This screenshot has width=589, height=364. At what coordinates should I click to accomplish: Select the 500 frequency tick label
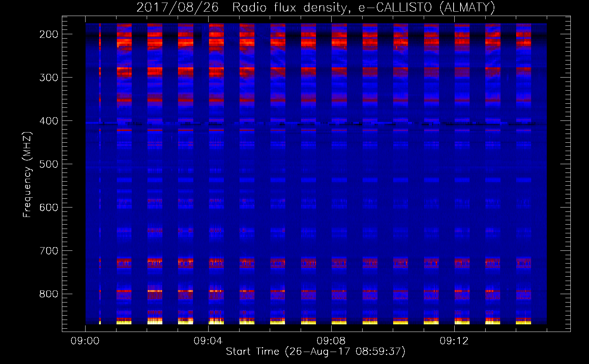[49, 164]
